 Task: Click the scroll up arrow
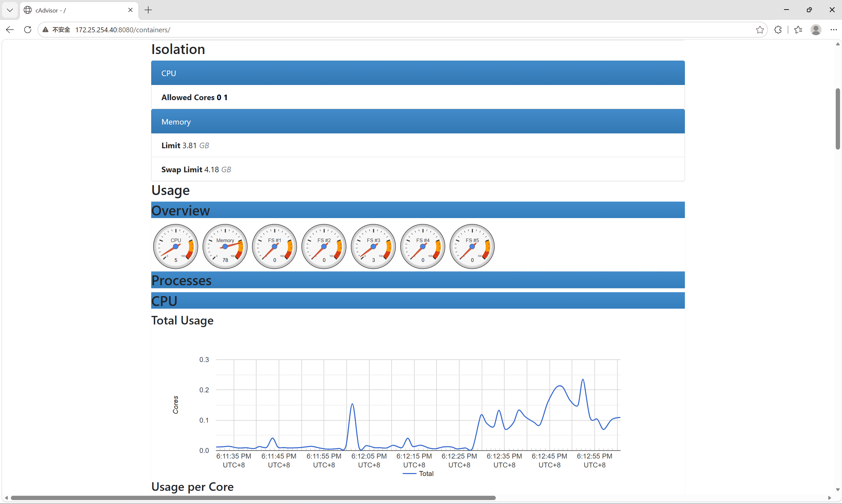(838, 44)
